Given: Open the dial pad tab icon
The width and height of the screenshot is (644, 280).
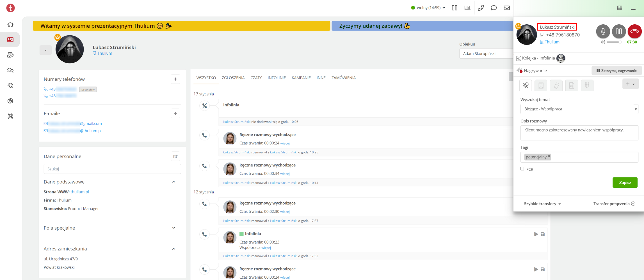Looking at the screenshot, I should click(587, 85).
